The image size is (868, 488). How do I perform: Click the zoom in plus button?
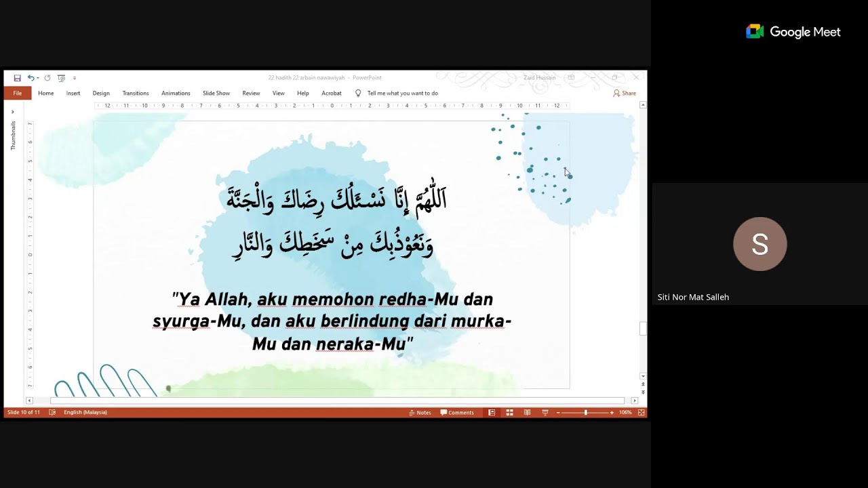612,413
